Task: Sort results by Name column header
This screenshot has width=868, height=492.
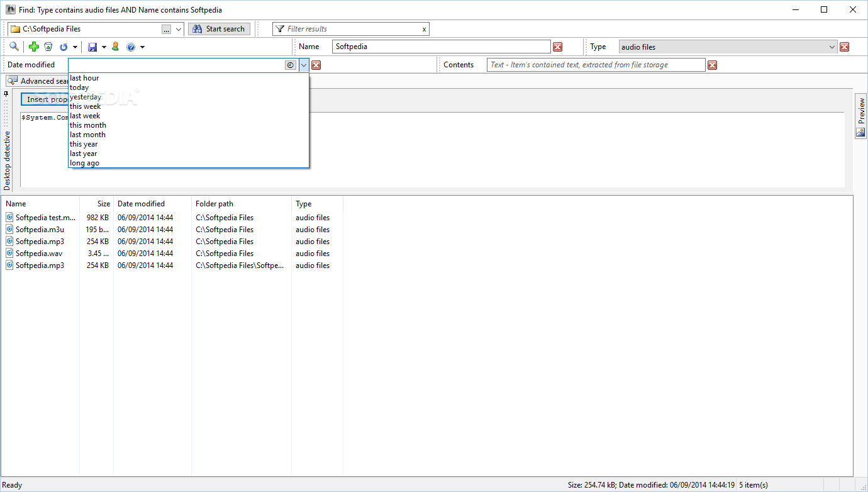Action: [42, 204]
